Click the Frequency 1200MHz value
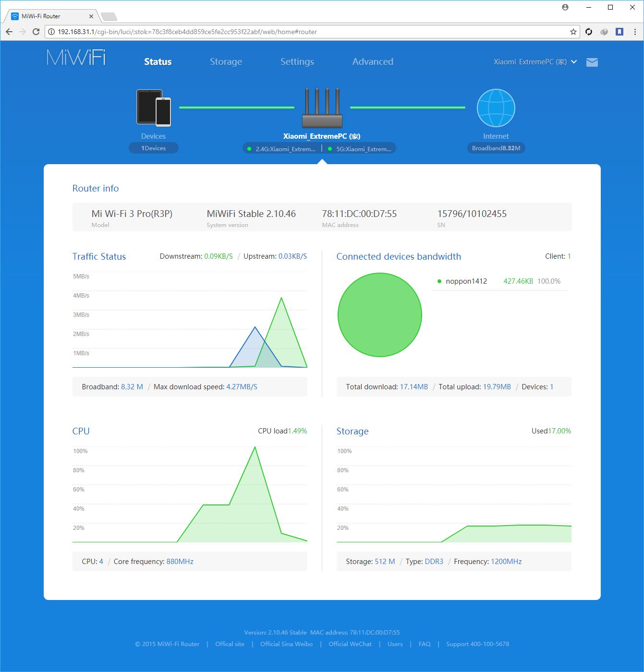Image resolution: width=644 pixels, height=672 pixels. coord(506,562)
